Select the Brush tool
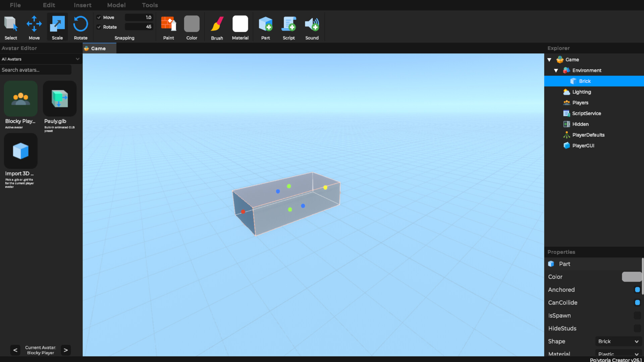The height and width of the screenshot is (362, 644). pyautogui.click(x=217, y=24)
